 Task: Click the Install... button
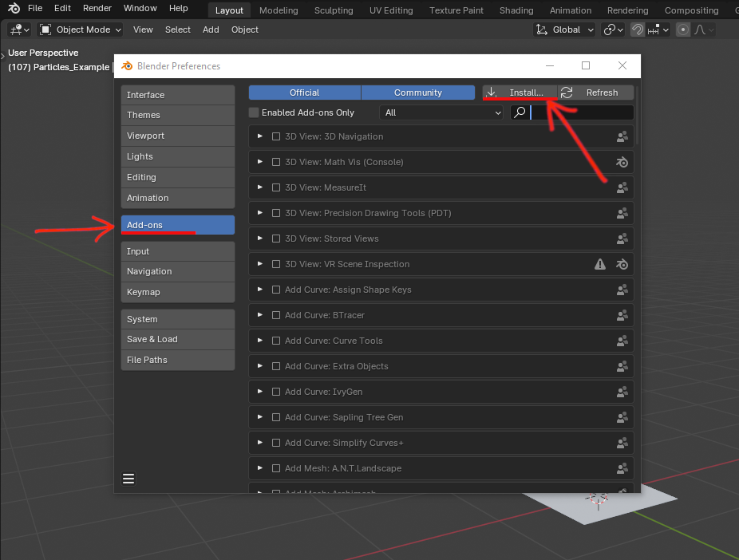(519, 93)
